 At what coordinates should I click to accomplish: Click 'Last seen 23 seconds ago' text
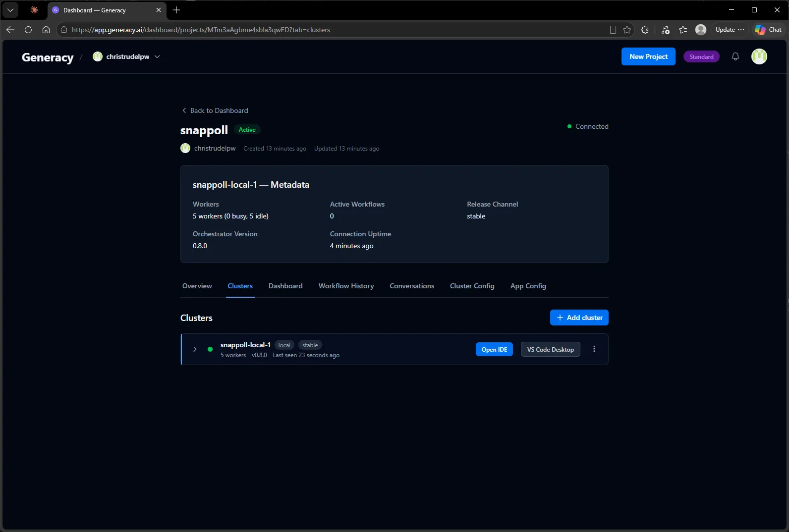(306, 355)
